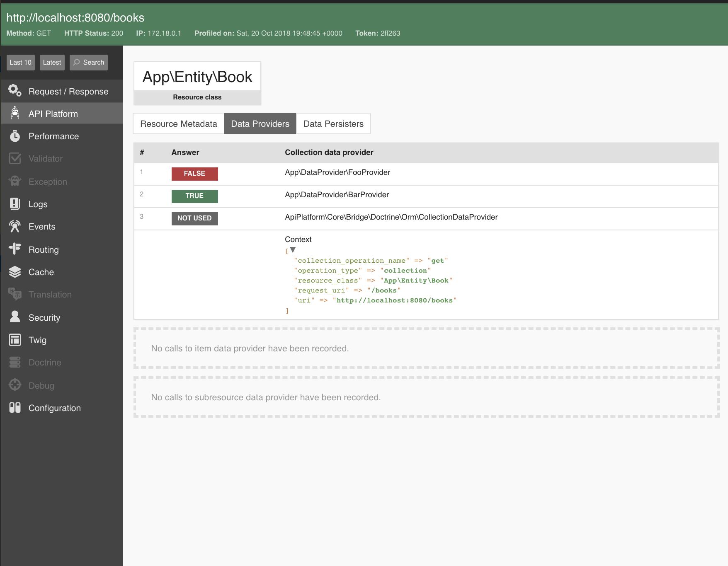The height and width of the screenshot is (566, 728).
Task: Click the App\Entity\Book resource class heading
Action: point(197,77)
